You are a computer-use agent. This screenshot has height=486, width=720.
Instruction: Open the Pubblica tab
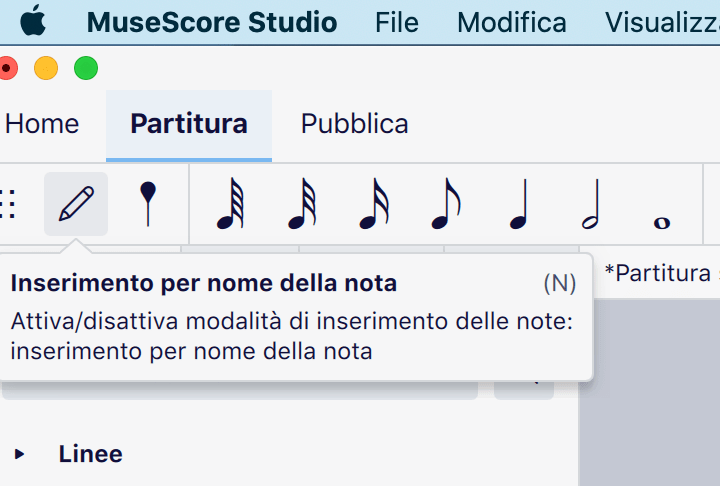click(354, 124)
